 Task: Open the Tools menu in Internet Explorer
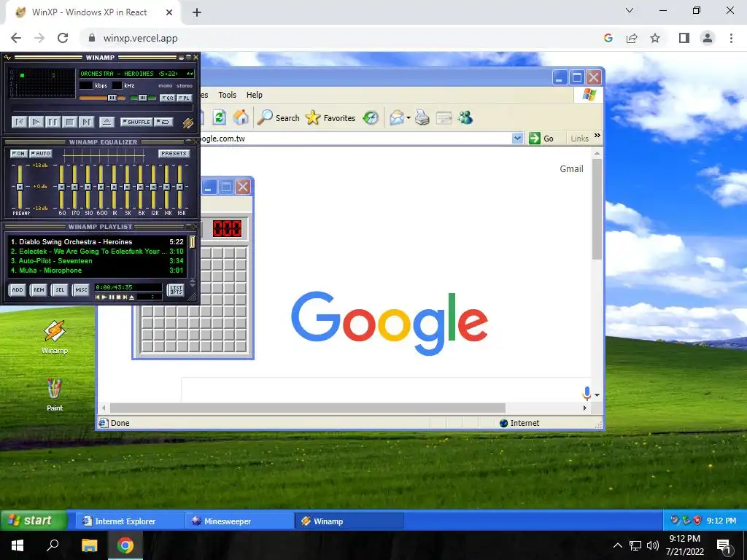click(x=228, y=95)
